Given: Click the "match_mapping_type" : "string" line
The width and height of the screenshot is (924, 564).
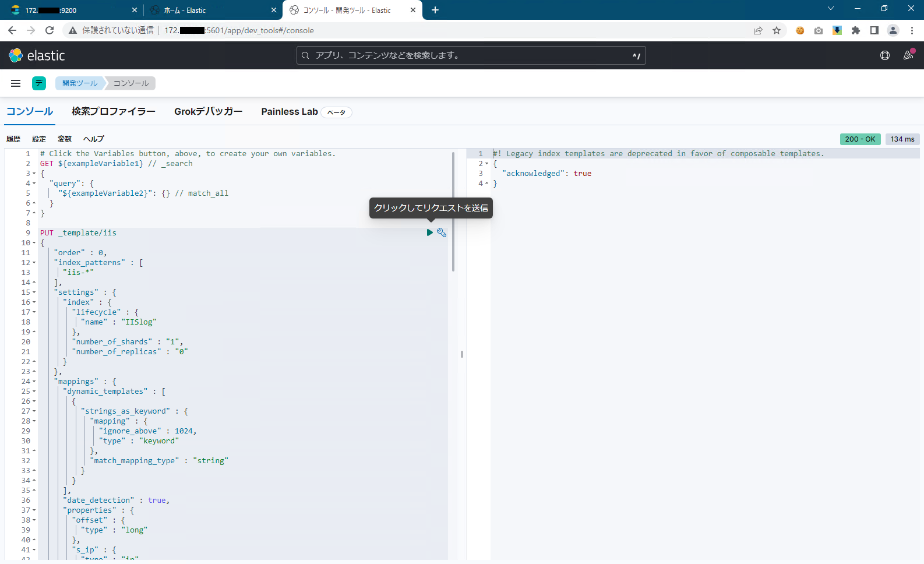Looking at the screenshot, I should (x=159, y=461).
